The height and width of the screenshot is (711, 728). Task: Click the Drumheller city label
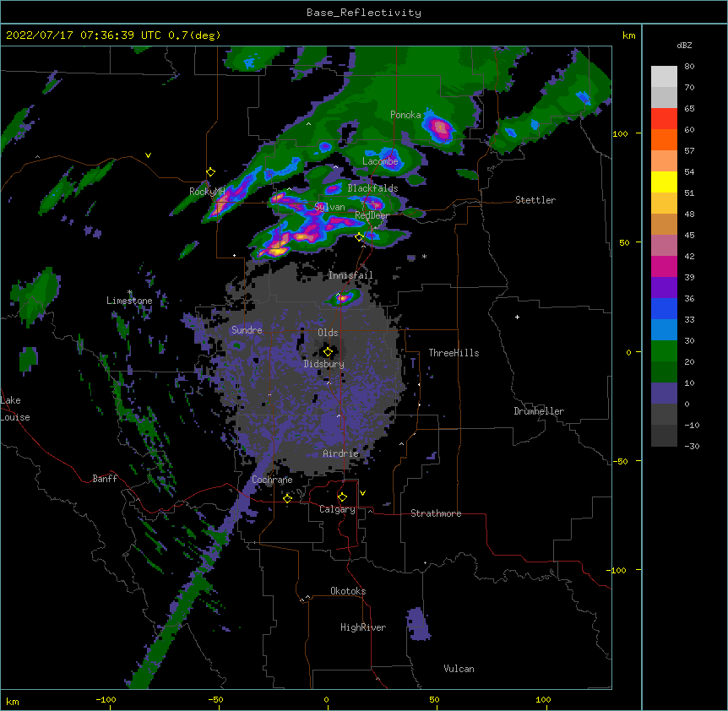point(539,411)
